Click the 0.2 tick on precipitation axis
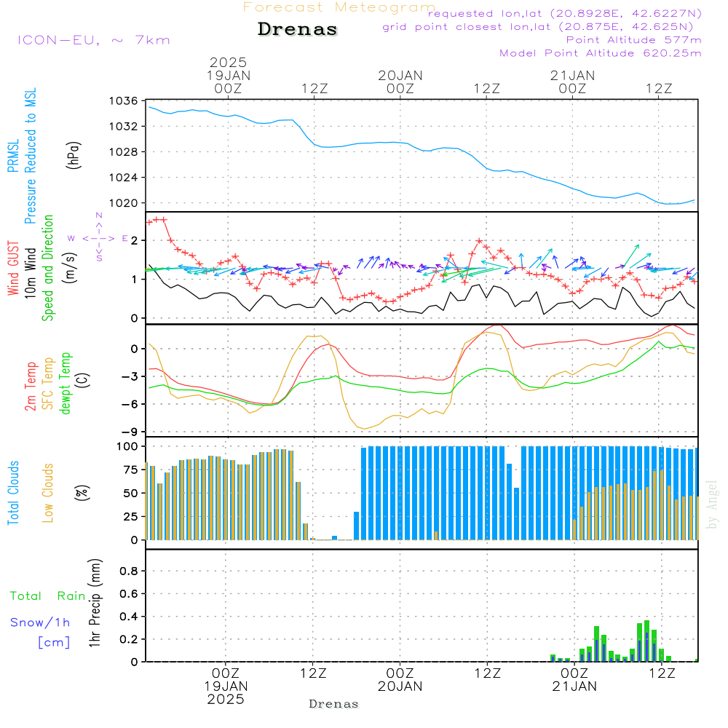 tap(129, 639)
